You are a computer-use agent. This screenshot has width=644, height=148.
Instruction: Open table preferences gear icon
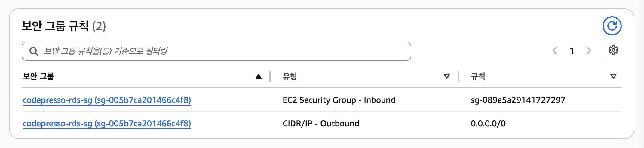(613, 50)
